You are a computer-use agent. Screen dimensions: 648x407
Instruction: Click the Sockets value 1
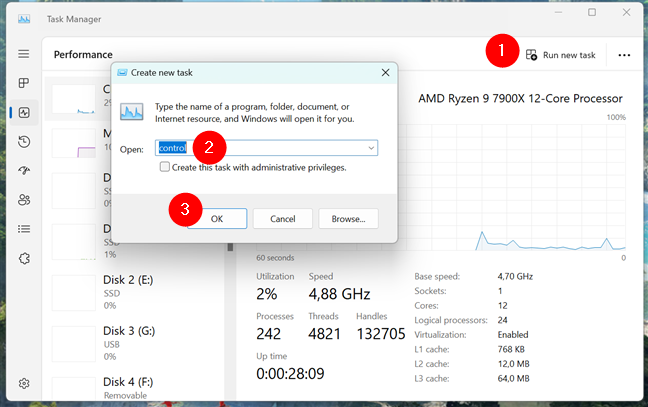500,291
